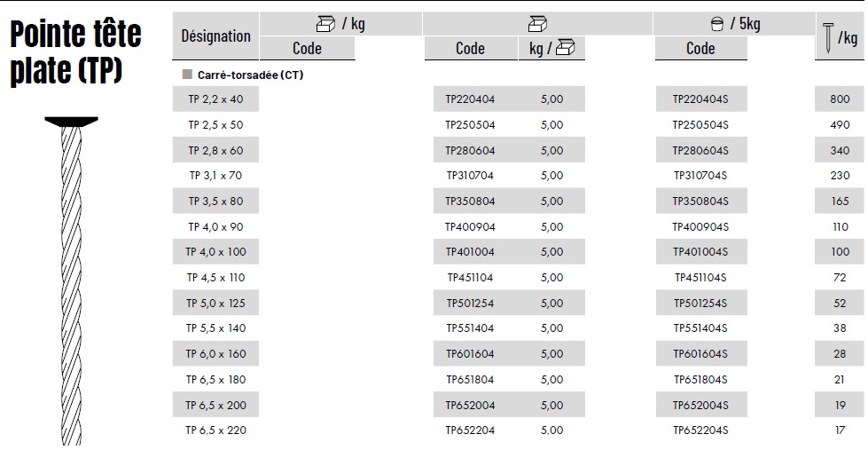868x450 pixels.
Task: Select the 'TP 5,0 x 125' designation cell
Action: click(x=215, y=304)
